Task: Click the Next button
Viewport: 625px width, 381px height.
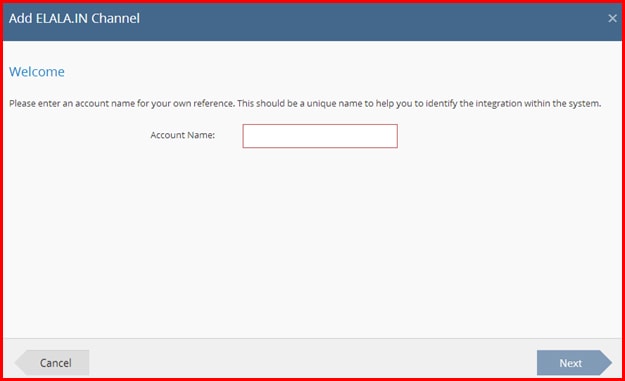Action: [574, 363]
